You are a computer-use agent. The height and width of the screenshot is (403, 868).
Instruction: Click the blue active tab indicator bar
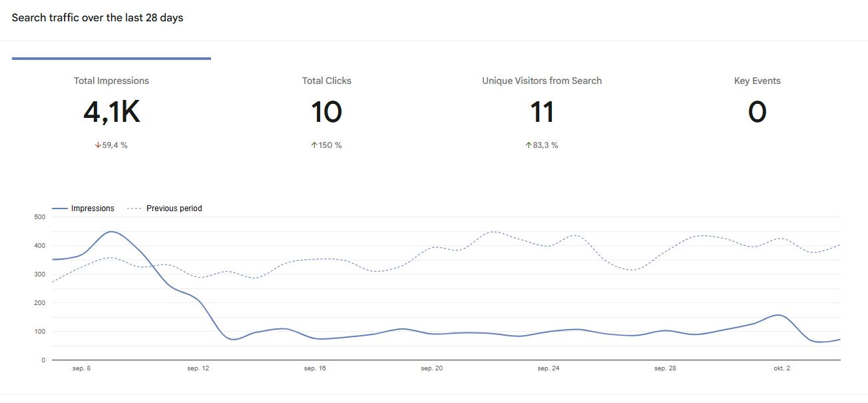pos(111,59)
